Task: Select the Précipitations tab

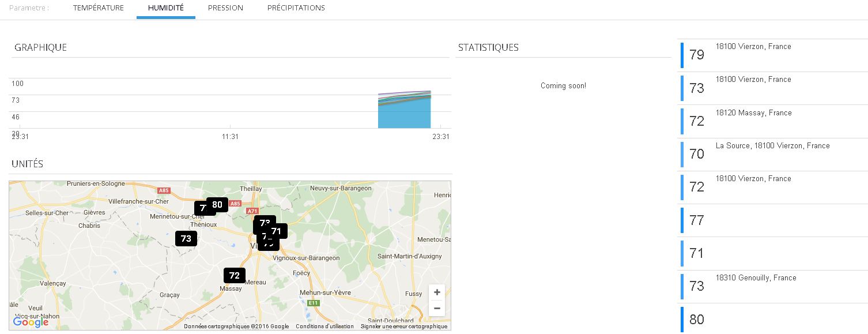Action: coord(296,8)
